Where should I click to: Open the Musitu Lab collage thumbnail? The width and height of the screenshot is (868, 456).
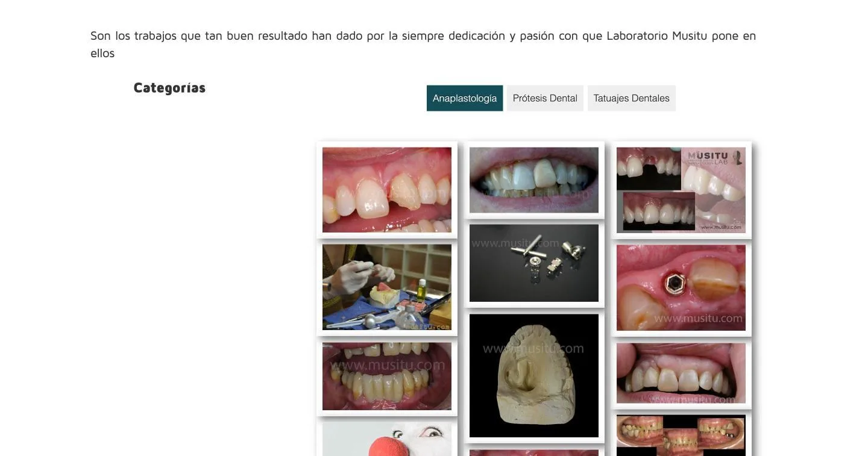click(681, 190)
